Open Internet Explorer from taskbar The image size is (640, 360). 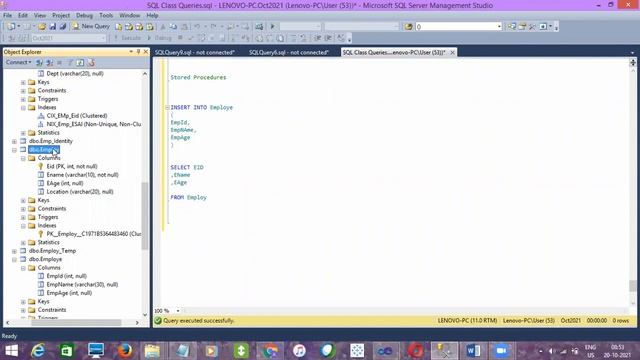38,350
